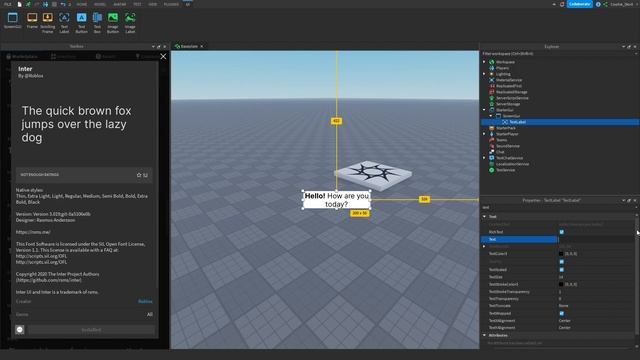
Task: Select the Lighting service in Explorer
Action: (x=503, y=74)
